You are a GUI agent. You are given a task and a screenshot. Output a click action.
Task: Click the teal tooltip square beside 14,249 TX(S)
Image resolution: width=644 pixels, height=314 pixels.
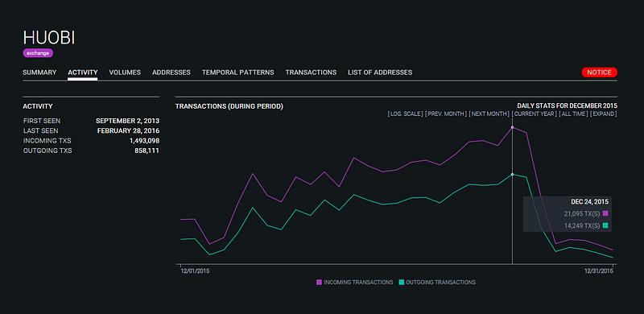605,225
